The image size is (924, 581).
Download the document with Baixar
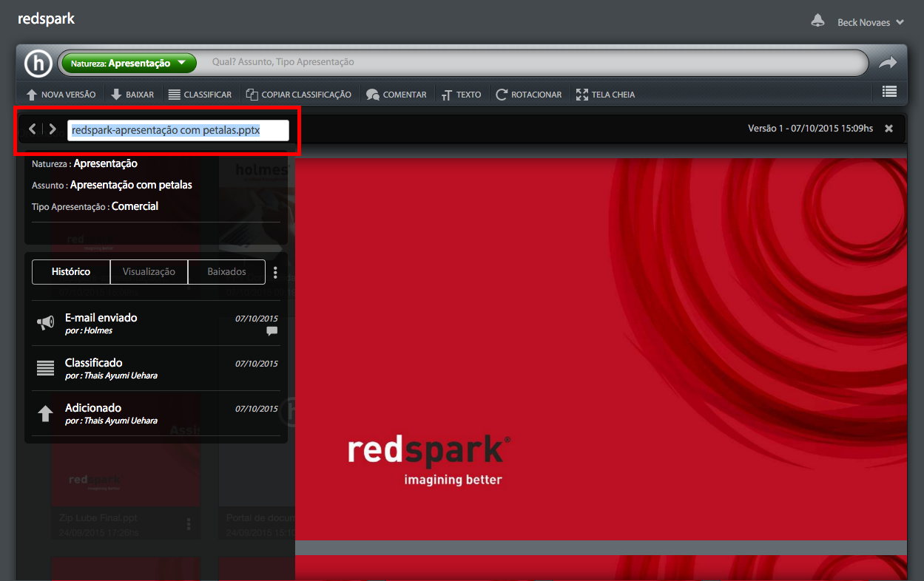click(x=132, y=95)
